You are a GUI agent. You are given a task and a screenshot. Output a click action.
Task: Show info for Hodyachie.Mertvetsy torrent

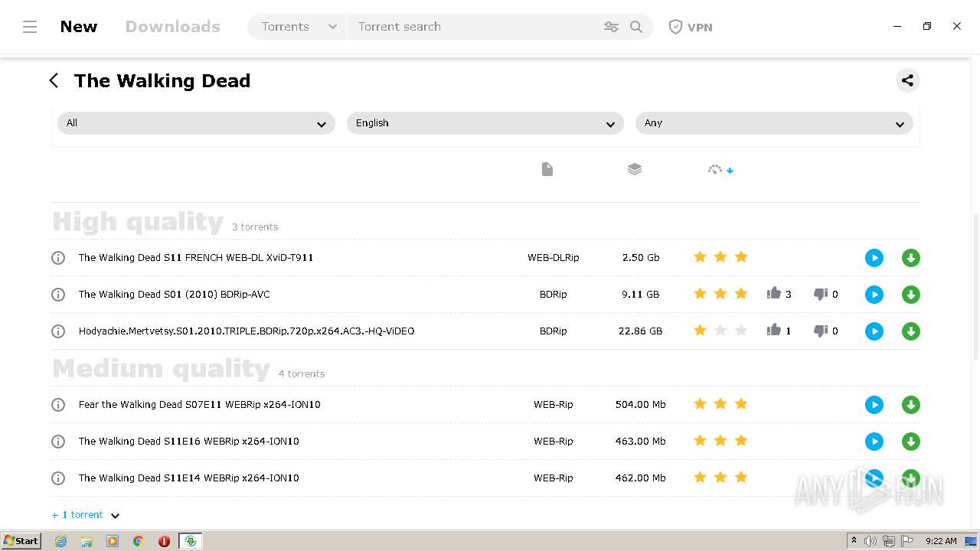pyautogui.click(x=58, y=331)
